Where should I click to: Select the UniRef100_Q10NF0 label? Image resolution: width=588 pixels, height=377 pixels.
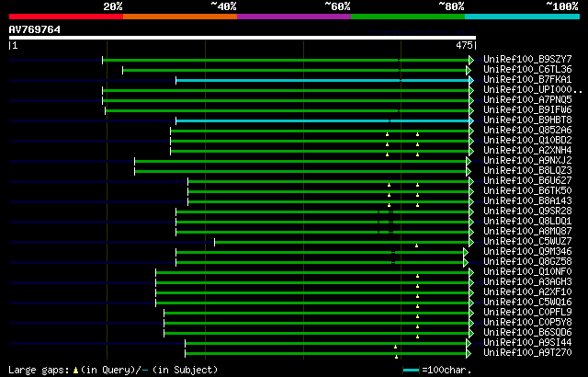527,272
